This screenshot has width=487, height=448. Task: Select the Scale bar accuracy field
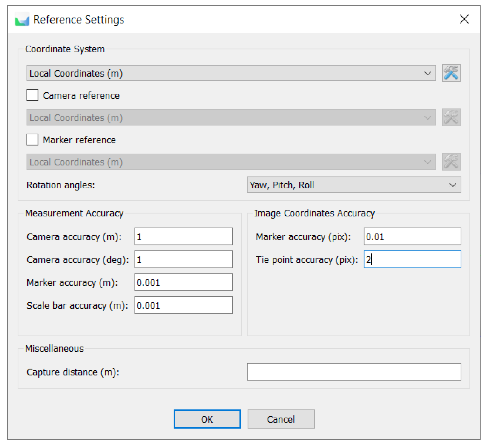183,305
